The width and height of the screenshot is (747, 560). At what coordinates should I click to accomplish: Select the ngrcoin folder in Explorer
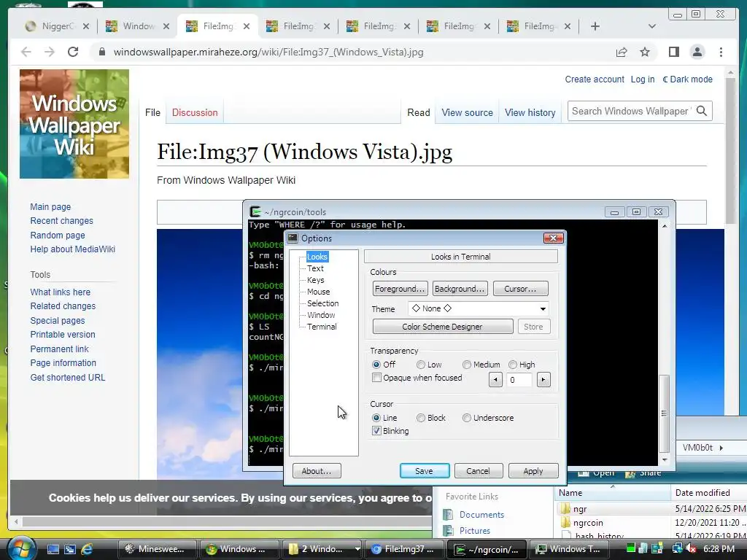[x=588, y=522]
